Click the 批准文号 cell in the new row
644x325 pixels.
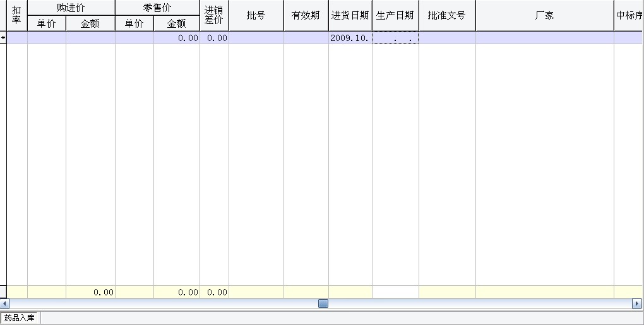(x=447, y=38)
